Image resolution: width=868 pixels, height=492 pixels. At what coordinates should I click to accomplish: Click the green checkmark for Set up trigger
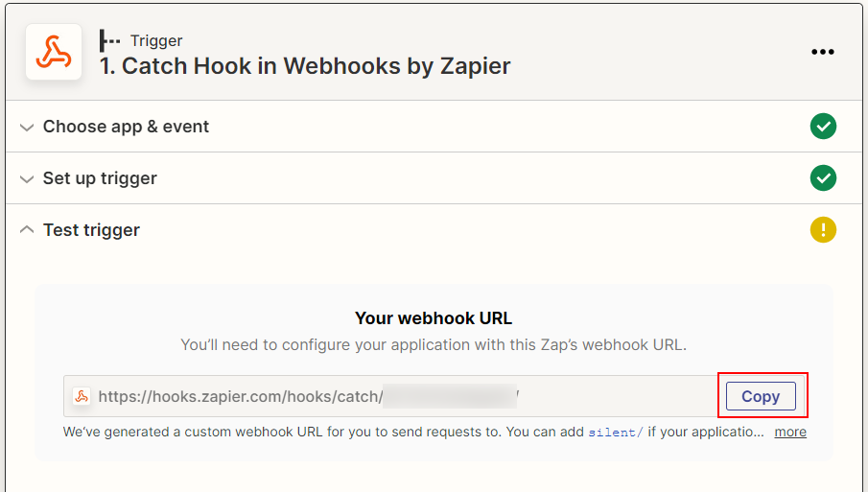click(823, 178)
